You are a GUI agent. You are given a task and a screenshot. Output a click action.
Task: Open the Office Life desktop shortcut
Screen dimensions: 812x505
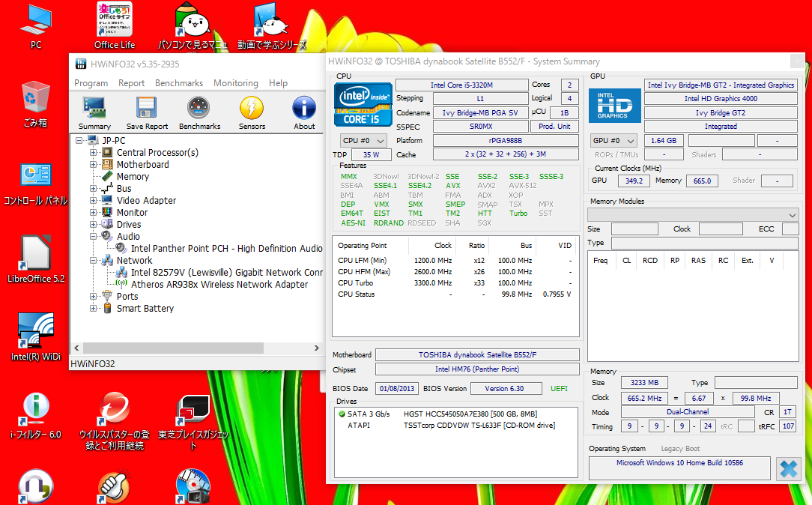point(115,26)
